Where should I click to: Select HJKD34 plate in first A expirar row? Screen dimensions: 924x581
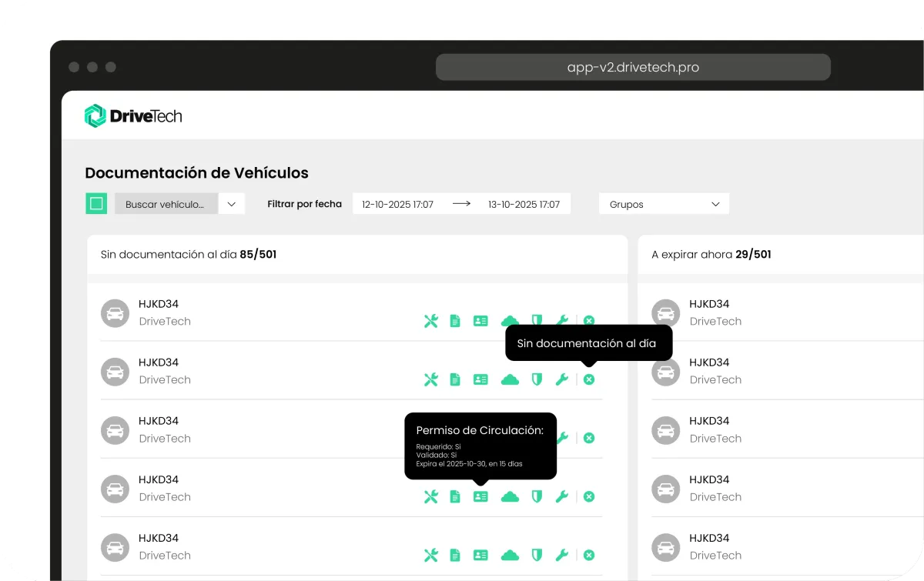click(x=709, y=304)
